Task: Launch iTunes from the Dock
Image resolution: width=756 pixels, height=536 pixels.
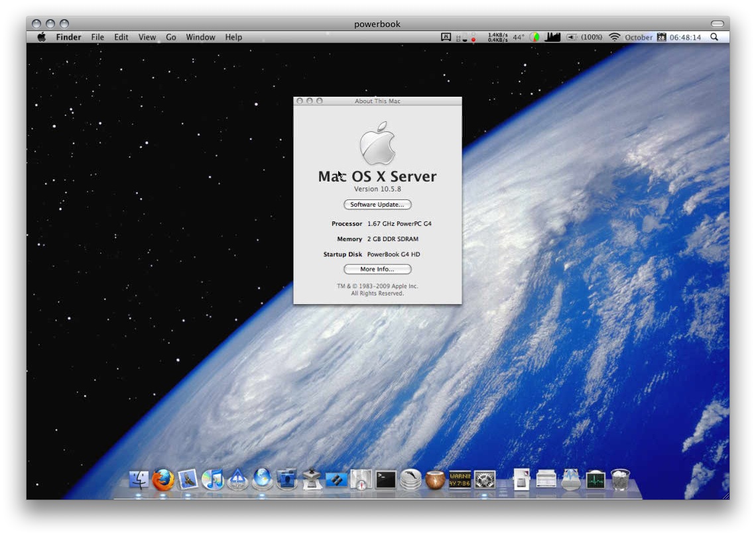Action: [213, 480]
